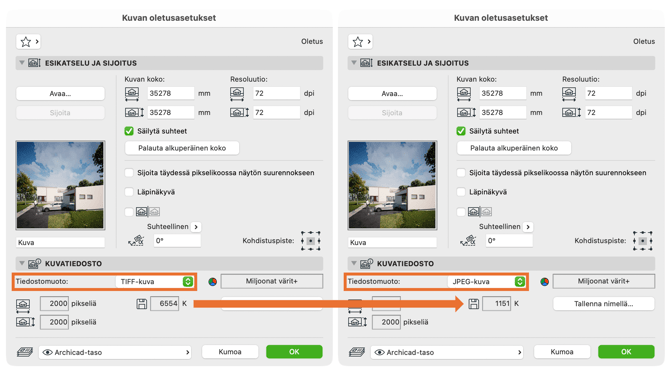Click Kumoa button in left dialog
670x371 pixels.
click(230, 352)
